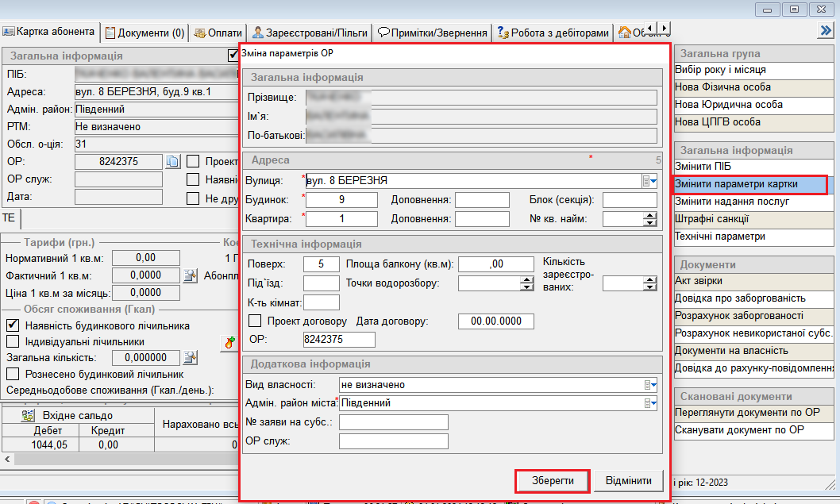840x504 pixels.
Task: Open the Адмін. район міста dropdown
Action: click(650, 403)
